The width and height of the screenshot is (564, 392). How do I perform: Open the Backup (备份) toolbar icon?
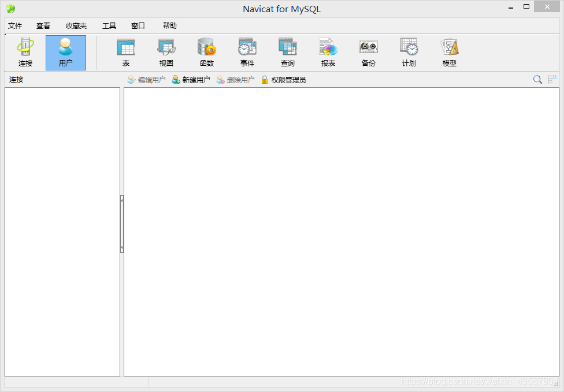[368, 53]
